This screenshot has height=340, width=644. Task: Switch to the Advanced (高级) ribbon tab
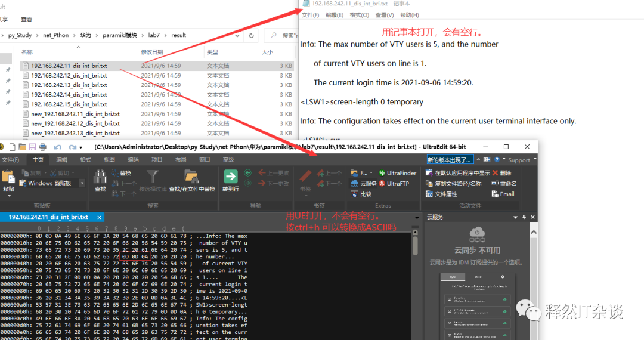click(x=228, y=160)
